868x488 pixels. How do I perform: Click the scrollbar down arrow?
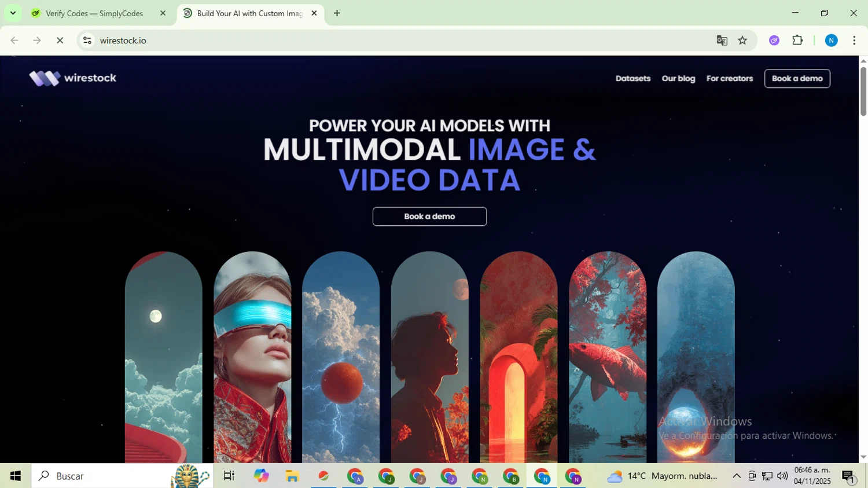point(863,457)
